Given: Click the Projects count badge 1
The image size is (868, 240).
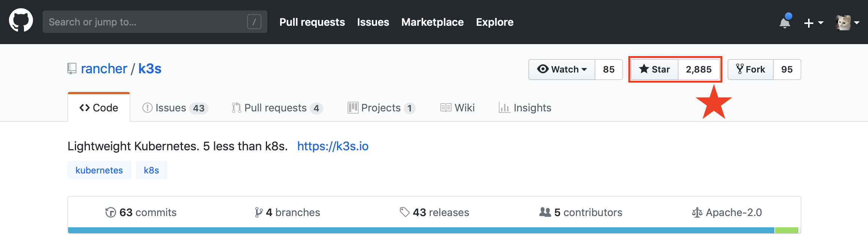Looking at the screenshot, I should [x=410, y=108].
